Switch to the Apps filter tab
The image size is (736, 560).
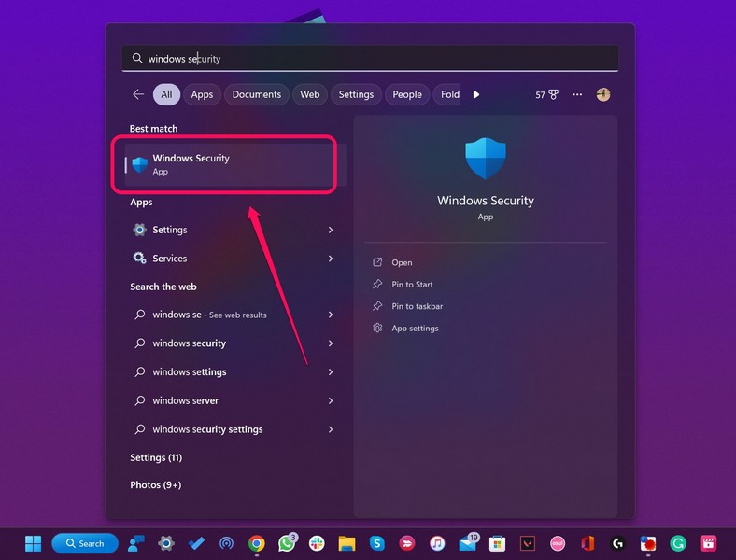point(202,94)
